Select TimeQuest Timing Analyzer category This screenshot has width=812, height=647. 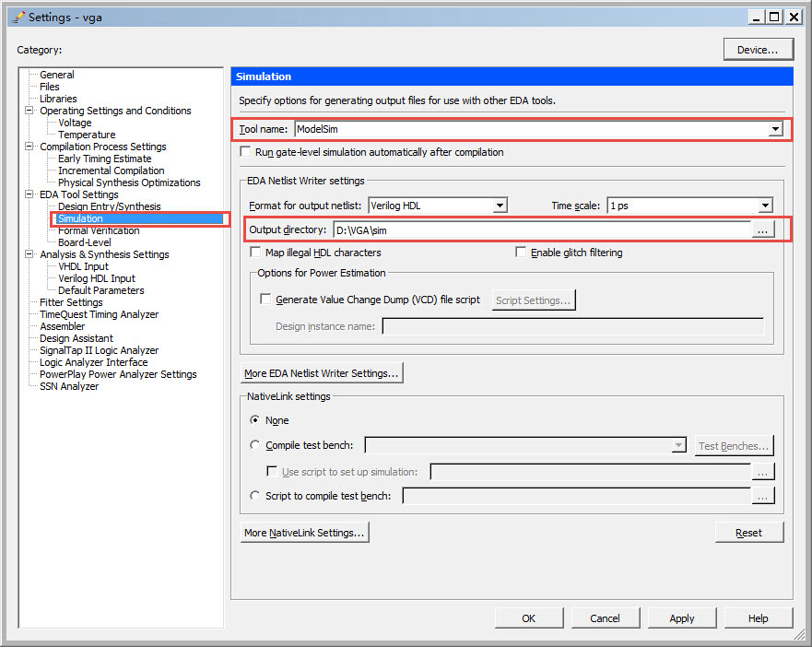click(99, 314)
